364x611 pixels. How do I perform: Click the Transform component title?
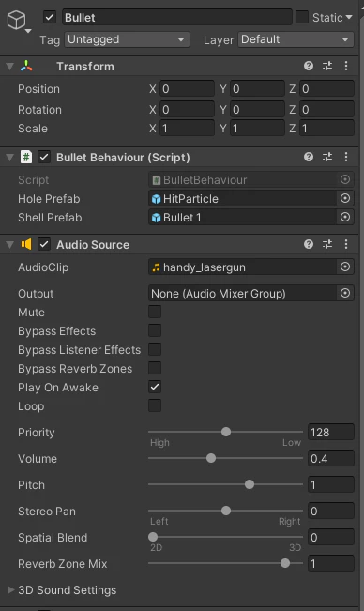tap(85, 67)
